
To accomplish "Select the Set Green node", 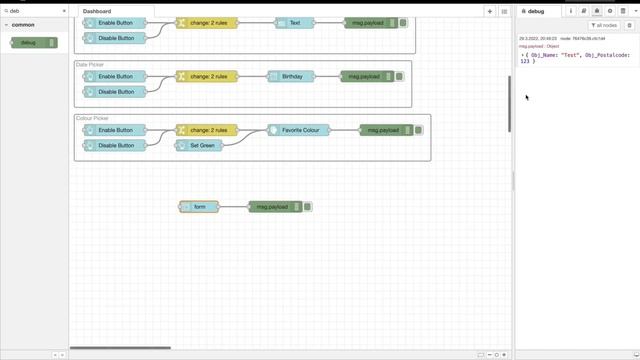I will (199, 145).
